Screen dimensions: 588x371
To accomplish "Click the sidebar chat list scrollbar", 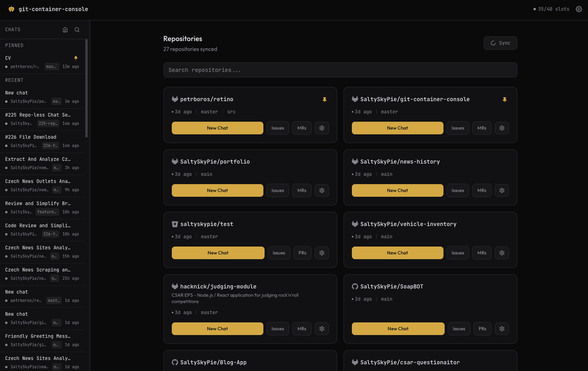I will point(86,88).
